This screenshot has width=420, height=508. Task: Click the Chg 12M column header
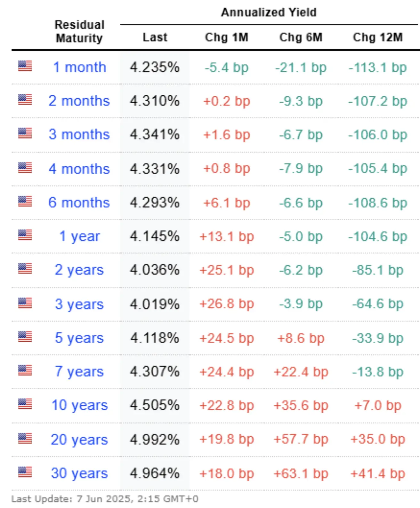click(378, 37)
